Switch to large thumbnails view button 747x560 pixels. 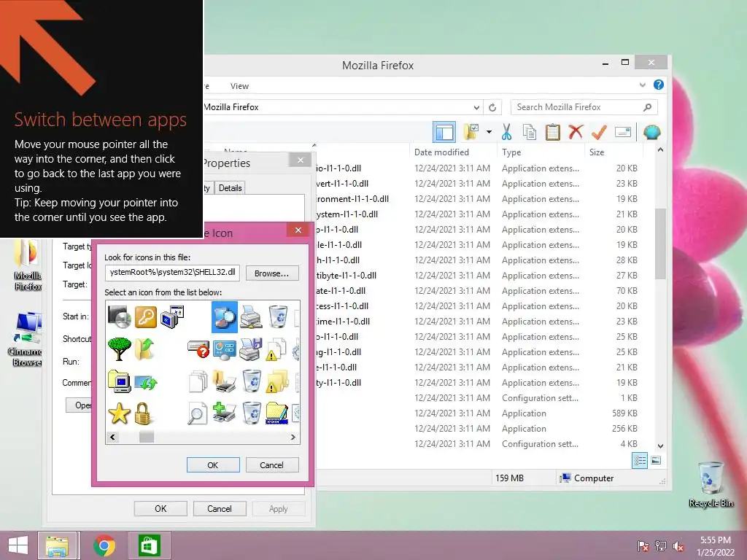(656, 460)
